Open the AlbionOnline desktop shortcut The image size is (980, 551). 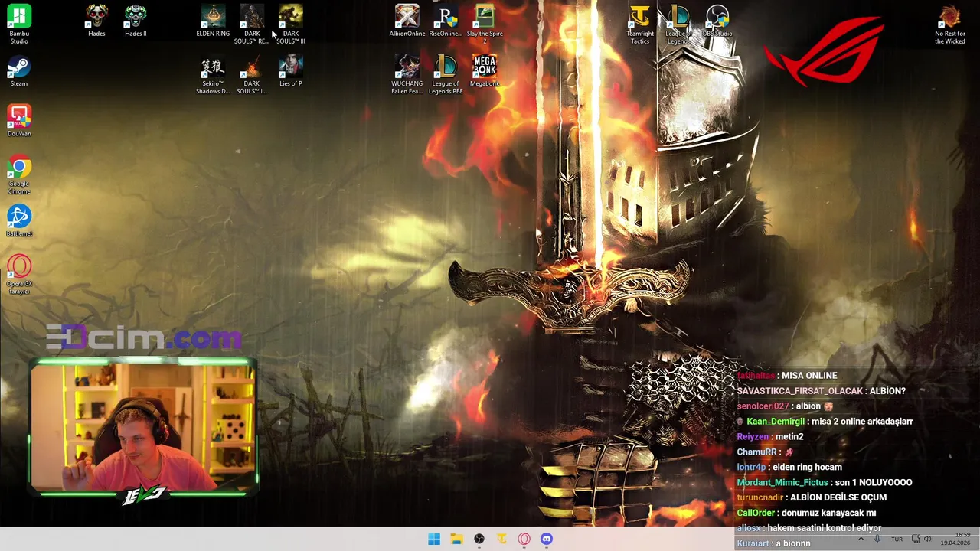pyautogui.click(x=407, y=21)
